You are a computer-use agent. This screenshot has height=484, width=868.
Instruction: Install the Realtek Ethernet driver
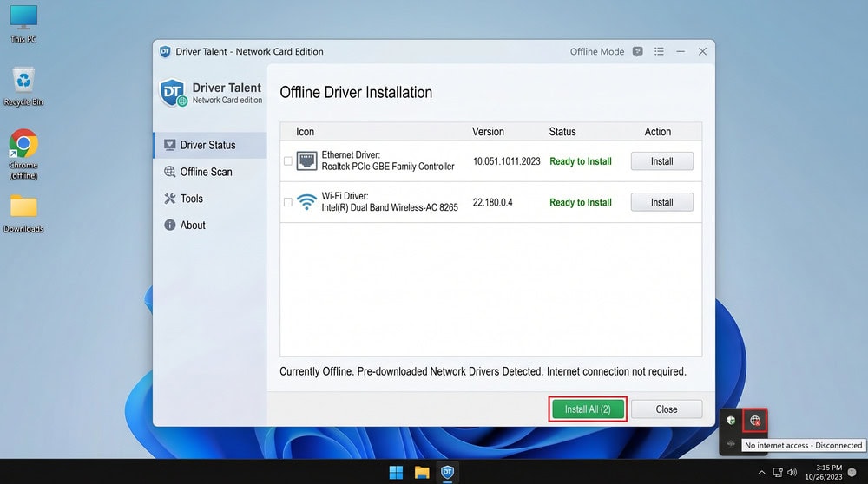pos(661,161)
